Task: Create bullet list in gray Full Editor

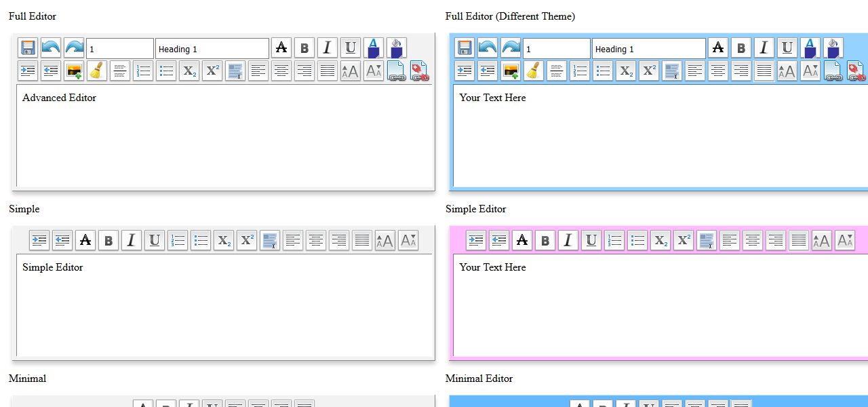Action: pos(166,71)
